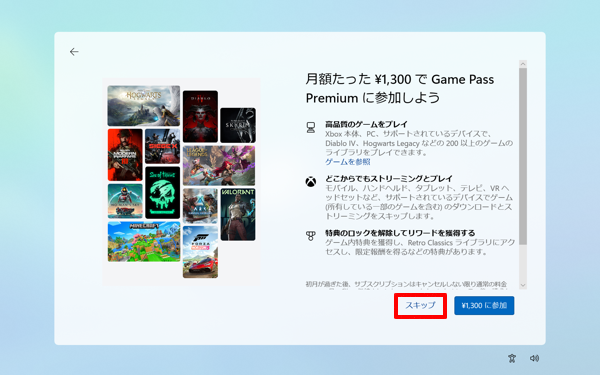This screenshot has width=600, height=375.
Task: Click the Hogwarts Legacy game thumbnail
Action: (x=143, y=106)
